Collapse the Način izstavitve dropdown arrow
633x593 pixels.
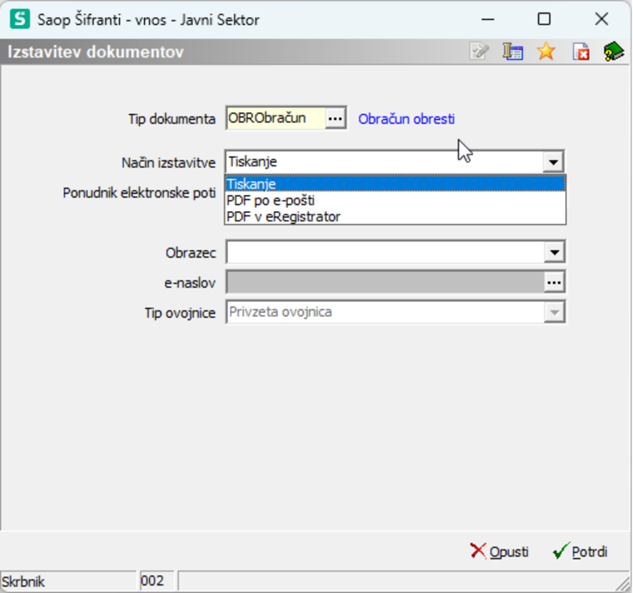[x=553, y=162]
